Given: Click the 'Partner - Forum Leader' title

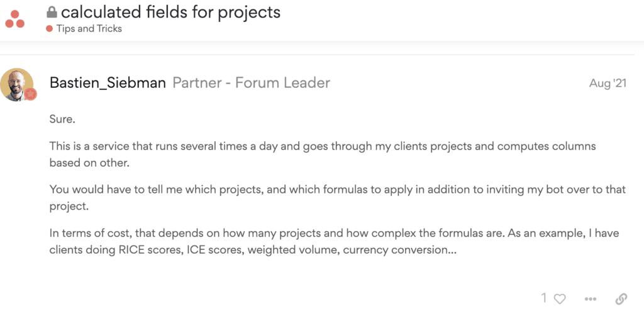Looking at the screenshot, I should (x=251, y=83).
